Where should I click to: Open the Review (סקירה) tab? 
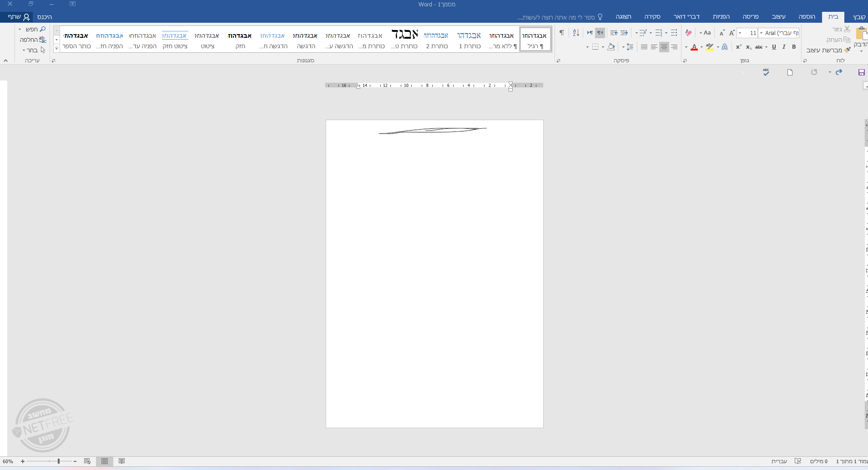point(652,17)
